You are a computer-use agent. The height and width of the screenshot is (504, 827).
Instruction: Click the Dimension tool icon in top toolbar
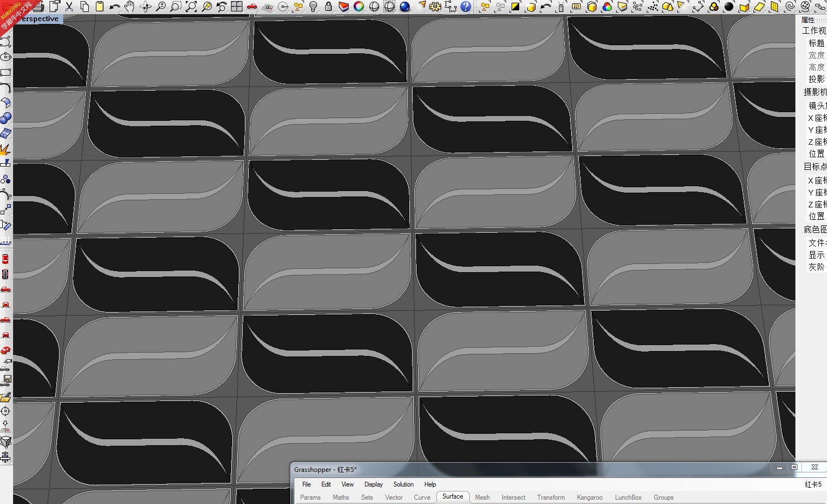tap(451, 7)
